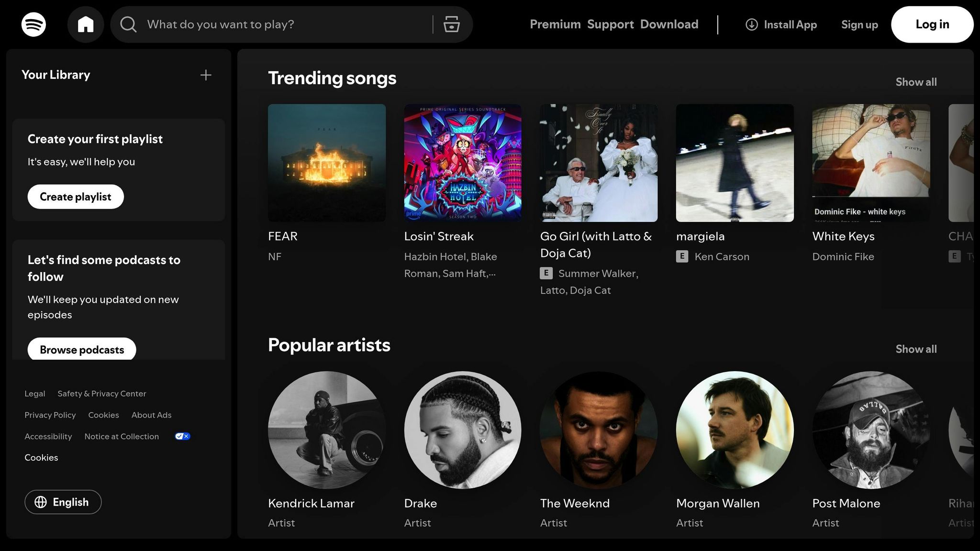Open Safety & Privacy Center link

(102, 394)
